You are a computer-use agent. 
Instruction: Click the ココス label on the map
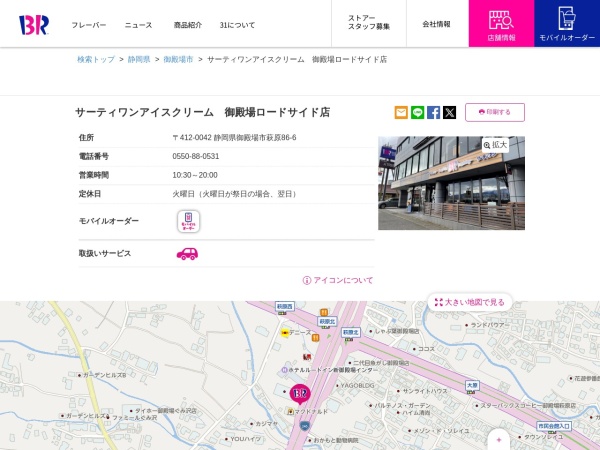(x=424, y=349)
